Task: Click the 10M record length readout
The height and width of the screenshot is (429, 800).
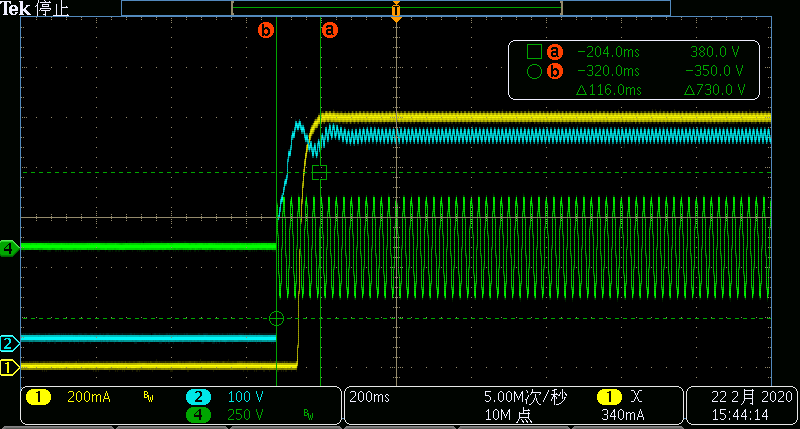Action: click(x=508, y=415)
